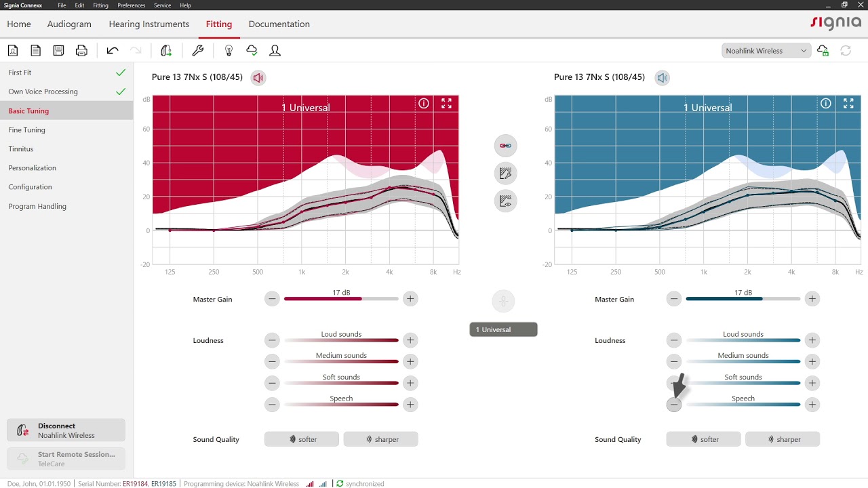Open Tinnitus in the sidebar
Viewport: 868px width, 488px height.
pyautogui.click(x=66, y=149)
